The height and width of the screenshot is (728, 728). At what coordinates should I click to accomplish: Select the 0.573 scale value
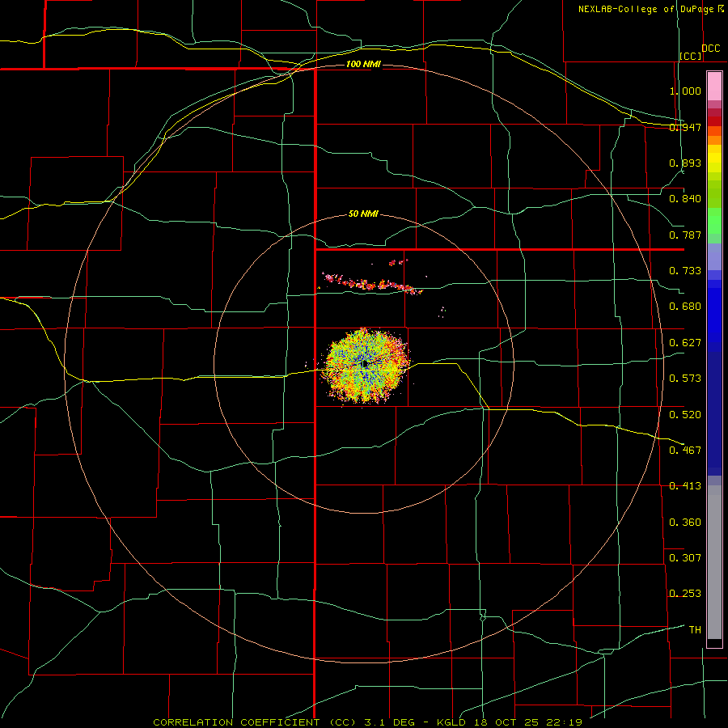685,379
